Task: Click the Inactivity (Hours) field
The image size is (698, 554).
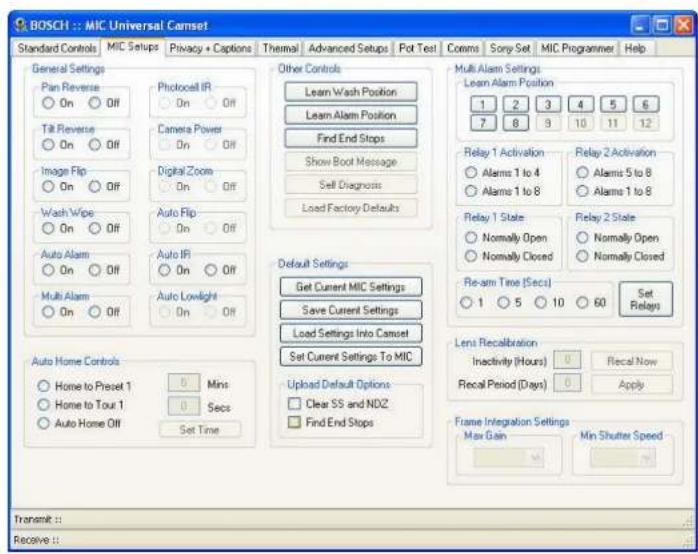Action: pos(567,360)
